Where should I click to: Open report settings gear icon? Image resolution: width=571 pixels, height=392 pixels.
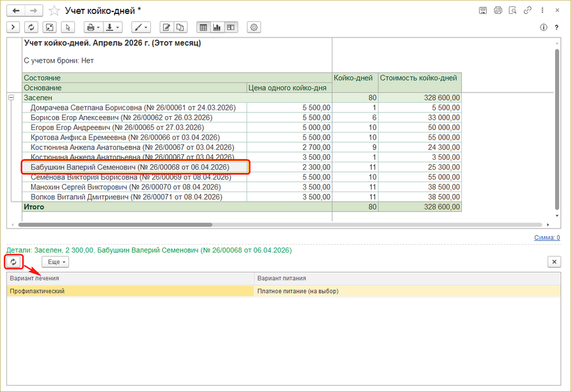pyautogui.click(x=254, y=27)
